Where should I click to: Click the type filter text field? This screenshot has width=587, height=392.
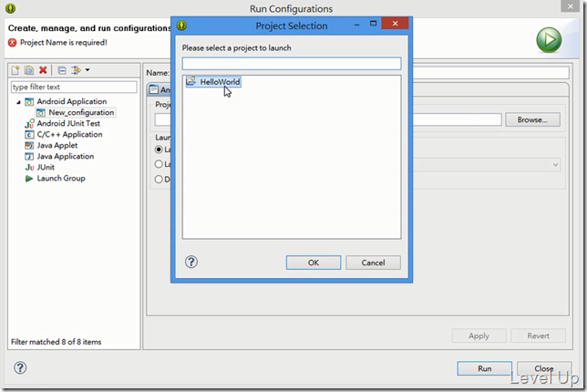(x=74, y=87)
